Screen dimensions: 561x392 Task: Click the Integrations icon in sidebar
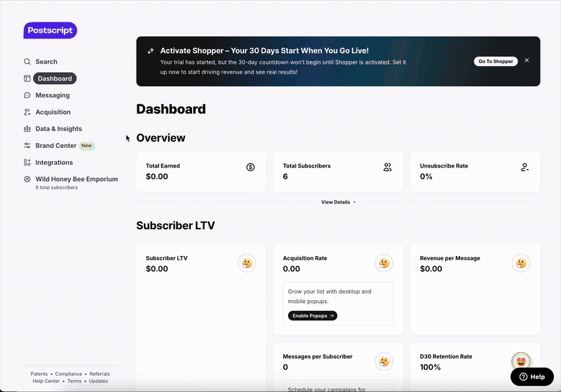pyautogui.click(x=27, y=163)
